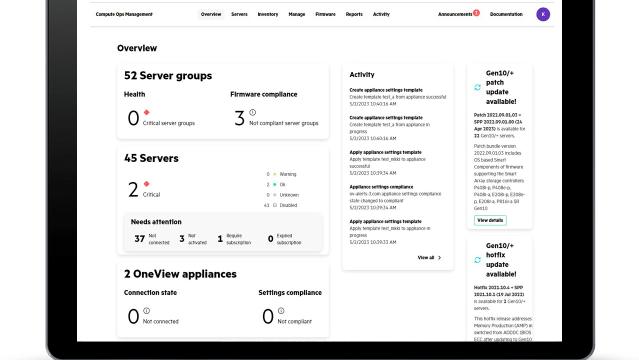Click info icon next to Not connected appliances
Viewport: 639px width, 360px height.
pyautogui.click(x=147, y=311)
